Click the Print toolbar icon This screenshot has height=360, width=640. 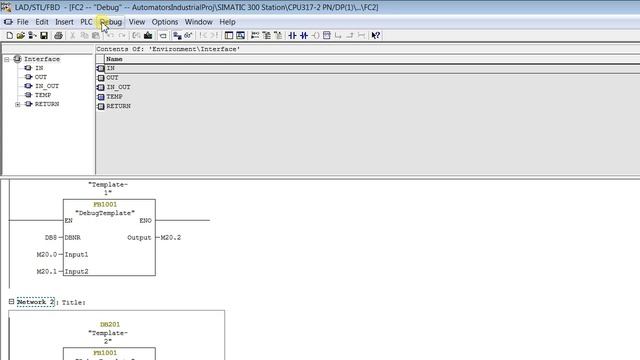point(58,36)
